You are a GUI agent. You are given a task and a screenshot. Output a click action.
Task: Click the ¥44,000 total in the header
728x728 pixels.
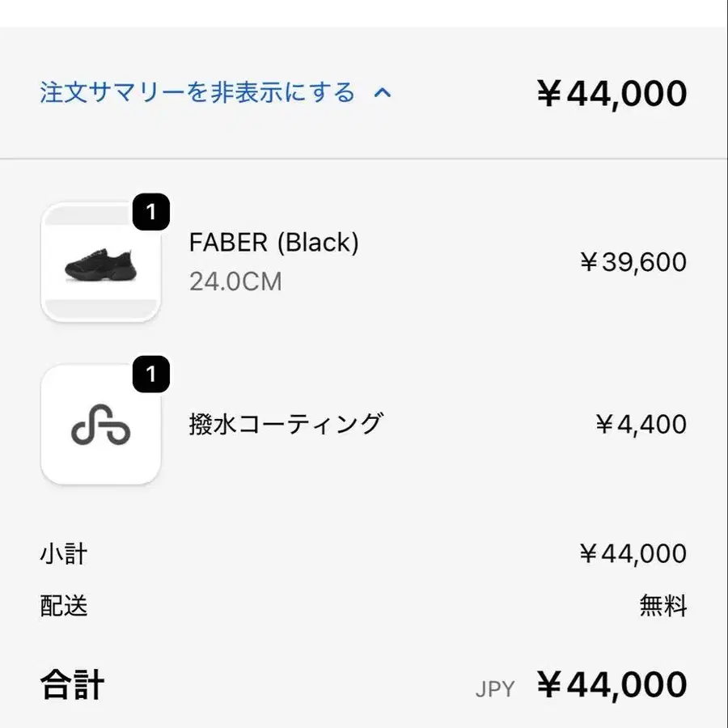612,94
